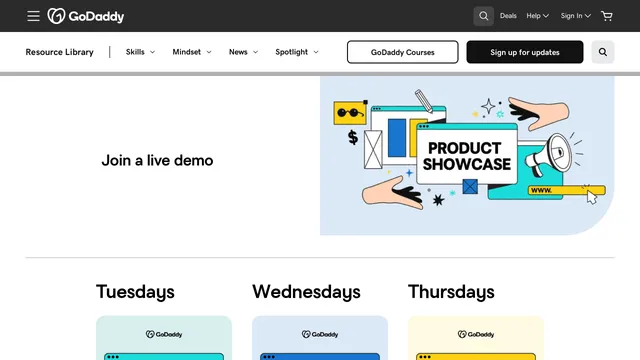Expand the Sign In dropdown
This screenshot has width=640, height=360.
point(576,16)
